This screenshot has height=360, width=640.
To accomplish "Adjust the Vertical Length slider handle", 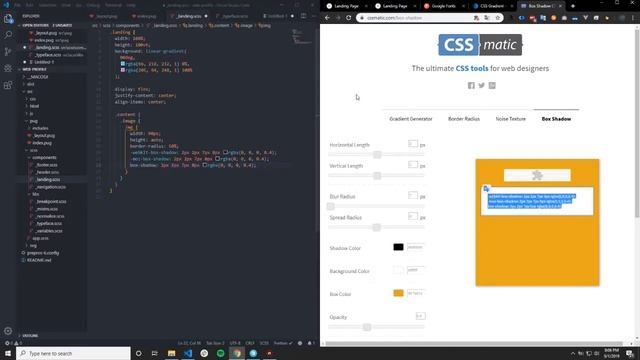I will (377, 176).
